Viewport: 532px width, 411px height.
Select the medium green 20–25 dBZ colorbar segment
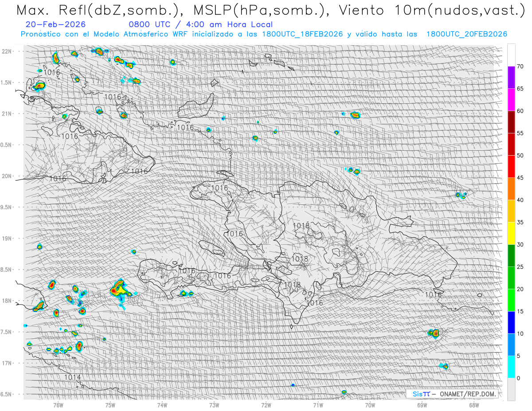point(511,278)
